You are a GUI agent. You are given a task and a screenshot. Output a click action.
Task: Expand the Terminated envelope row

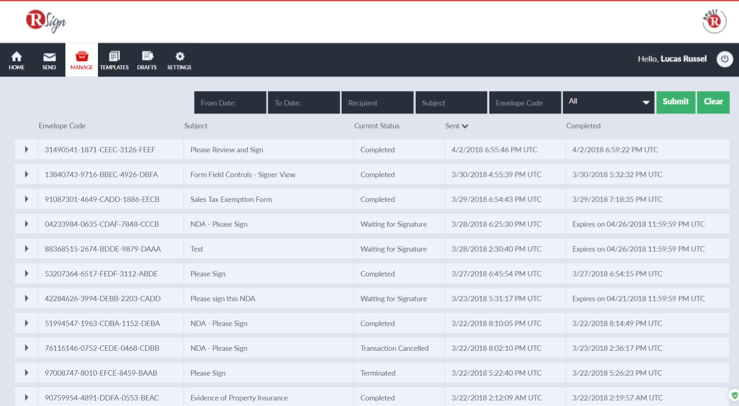pos(26,373)
